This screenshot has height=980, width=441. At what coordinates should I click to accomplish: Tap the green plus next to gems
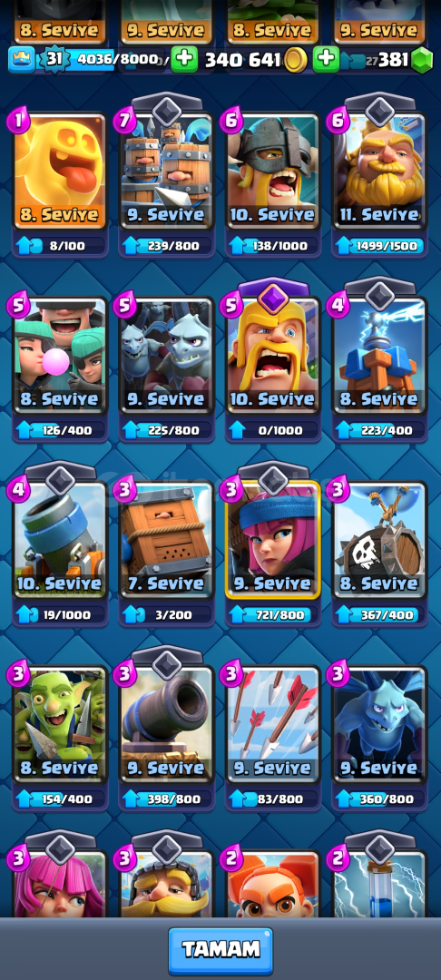(x=326, y=59)
